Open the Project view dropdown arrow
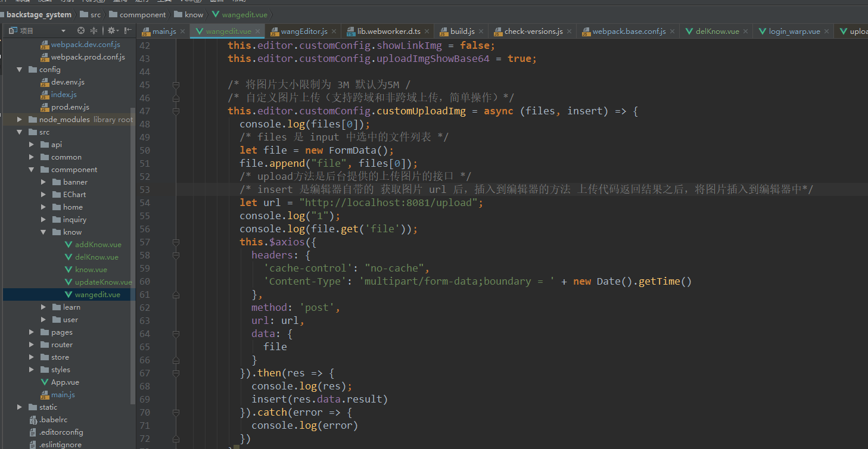The image size is (868, 449). pos(64,31)
